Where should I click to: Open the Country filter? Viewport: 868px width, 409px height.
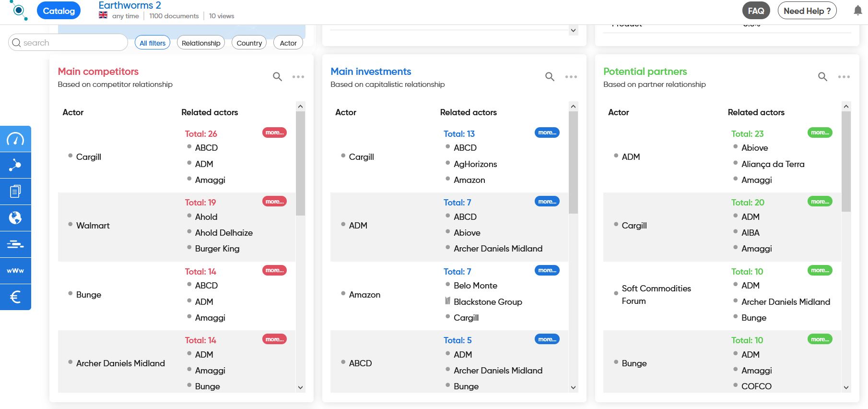click(249, 43)
